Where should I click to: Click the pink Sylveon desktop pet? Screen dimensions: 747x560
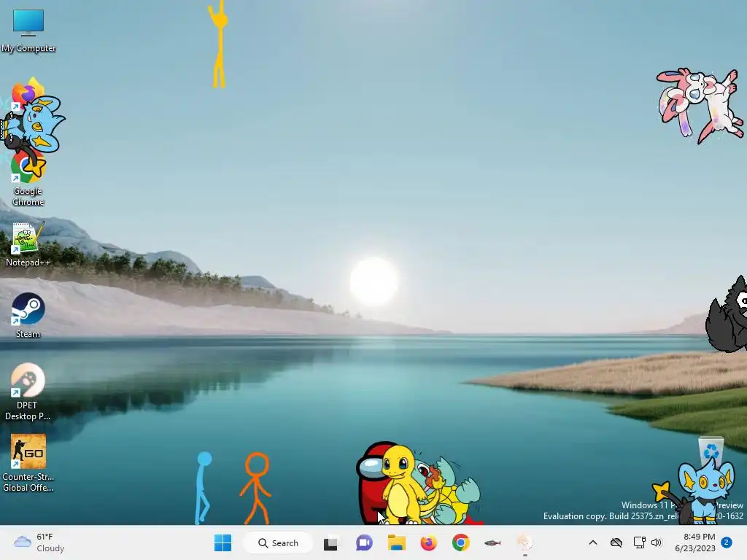pyautogui.click(x=700, y=106)
